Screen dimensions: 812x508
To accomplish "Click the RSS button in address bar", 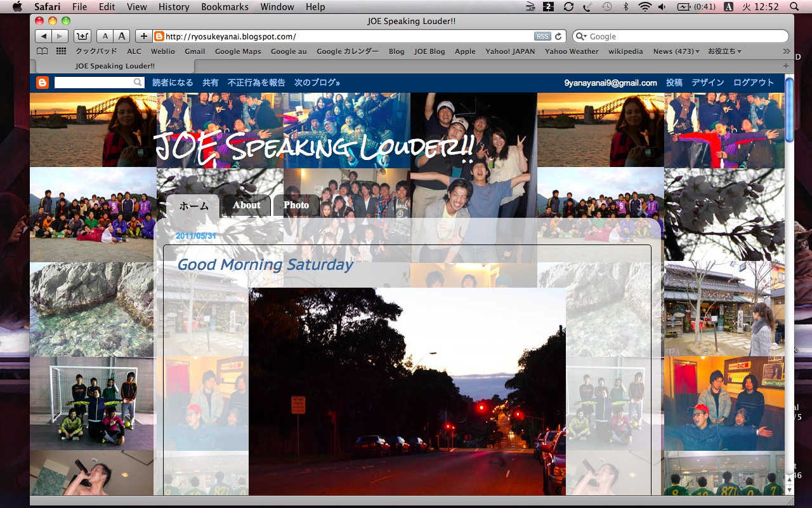I will (542, 36).
